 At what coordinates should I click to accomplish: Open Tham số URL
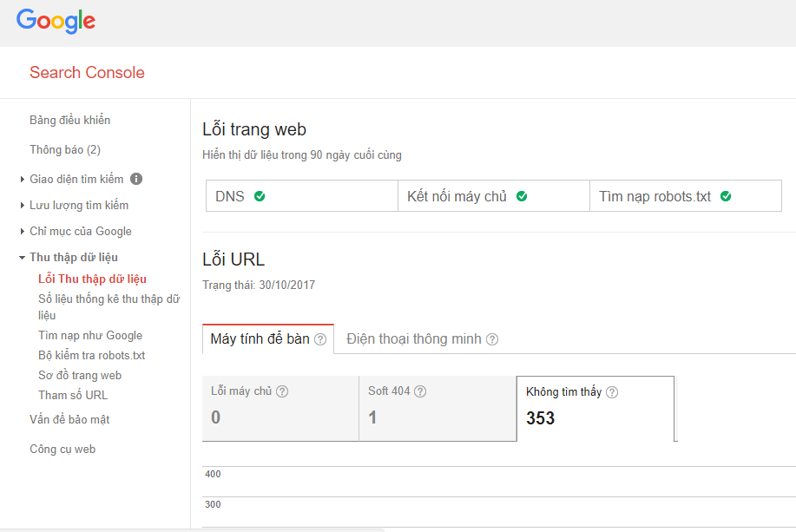pyautogui.click(x=73, y=395)
